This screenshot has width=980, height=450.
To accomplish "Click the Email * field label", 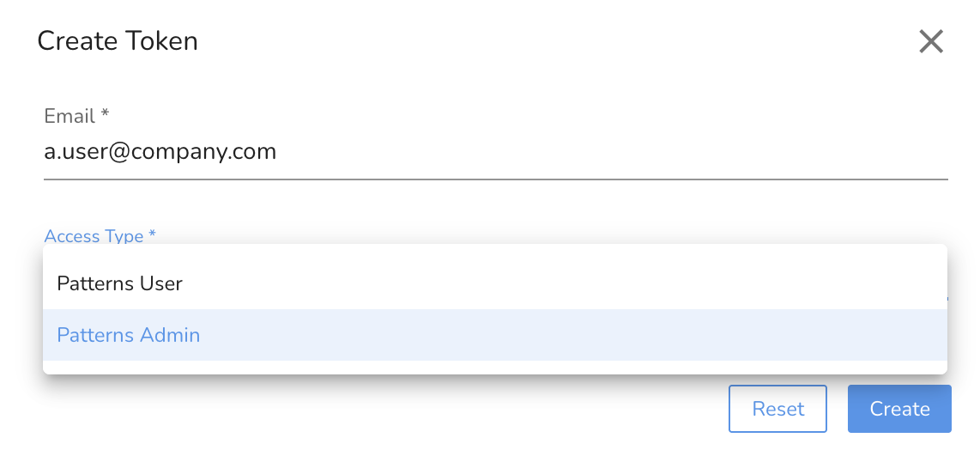I will (x=76, y=116).
